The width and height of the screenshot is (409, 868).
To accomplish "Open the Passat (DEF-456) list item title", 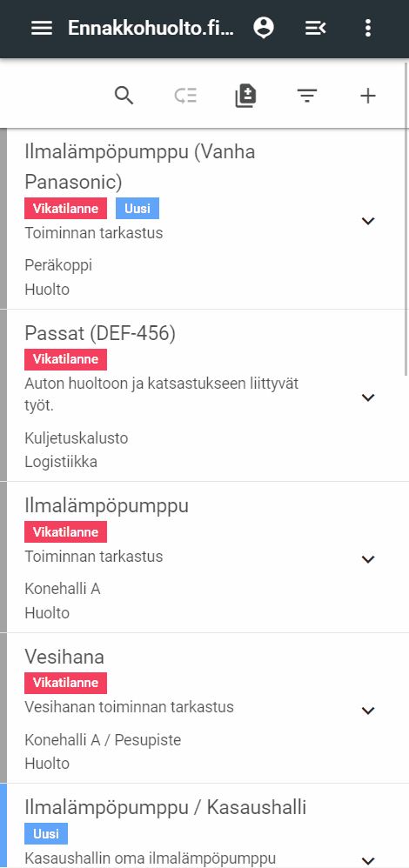I will (100, 333).
